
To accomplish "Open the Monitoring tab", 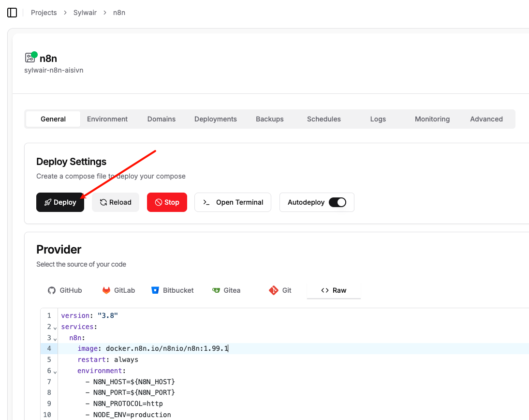I will tap(432, 119).
